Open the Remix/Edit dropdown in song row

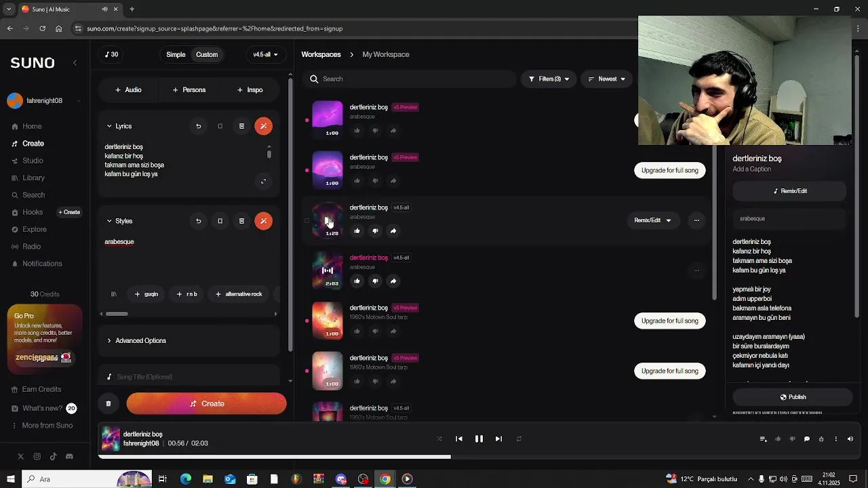point(652,220)
